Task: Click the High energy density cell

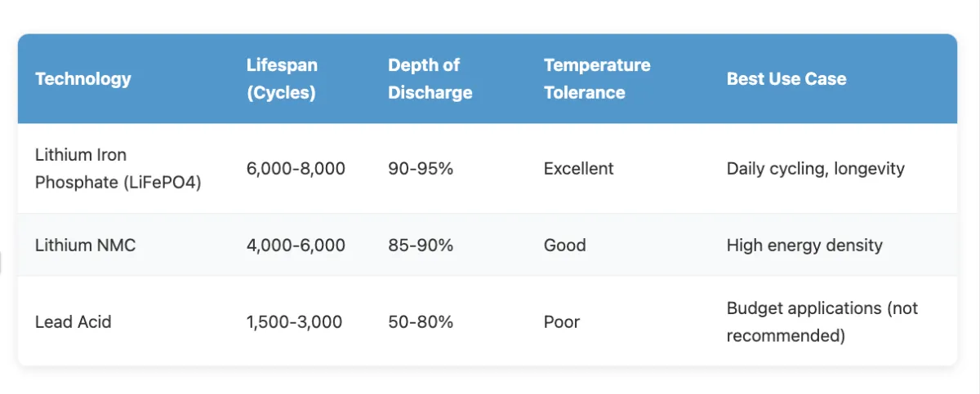Action: (804, 245)
